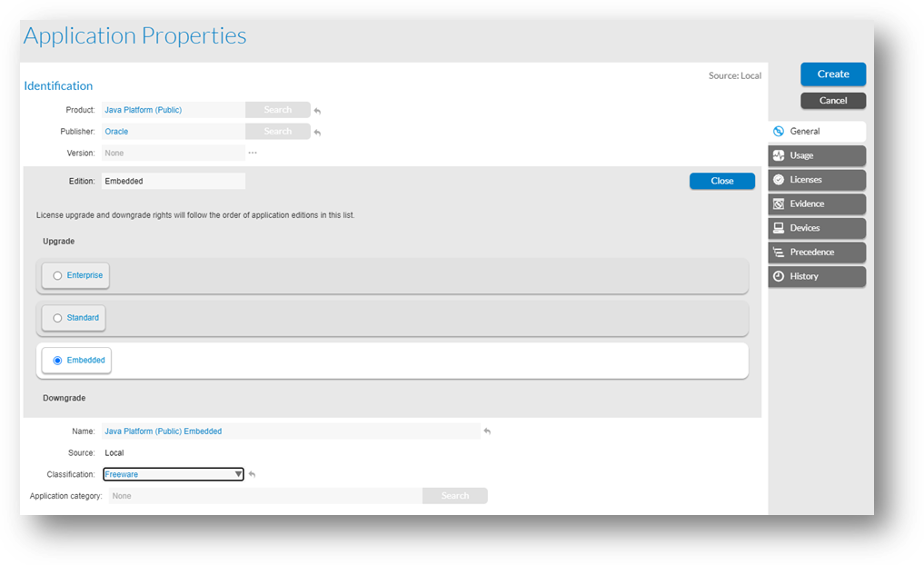Click the Edition field showing Embedded
The image size is (924, 565).
point(174,181)
